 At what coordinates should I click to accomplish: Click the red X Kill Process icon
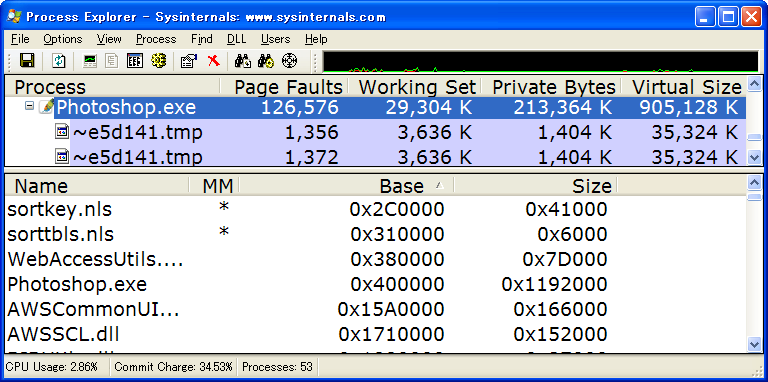pyautogui.click(x=214, y=61)
